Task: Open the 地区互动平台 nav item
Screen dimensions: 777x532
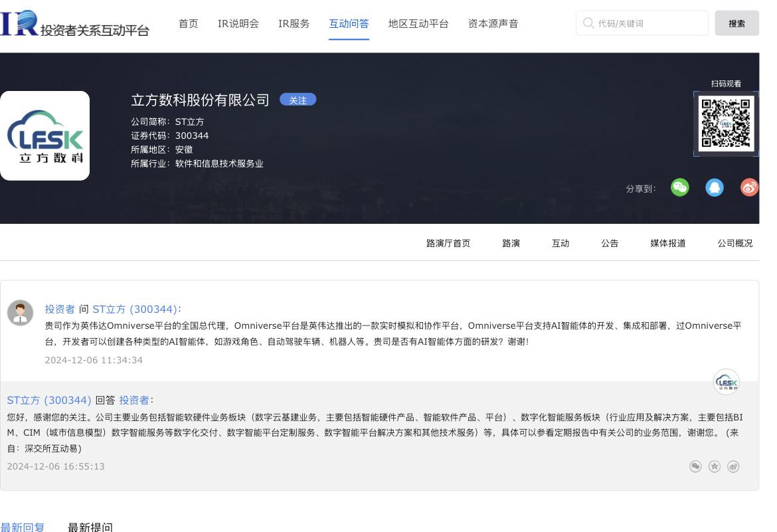Action: [x=418, y=24]
